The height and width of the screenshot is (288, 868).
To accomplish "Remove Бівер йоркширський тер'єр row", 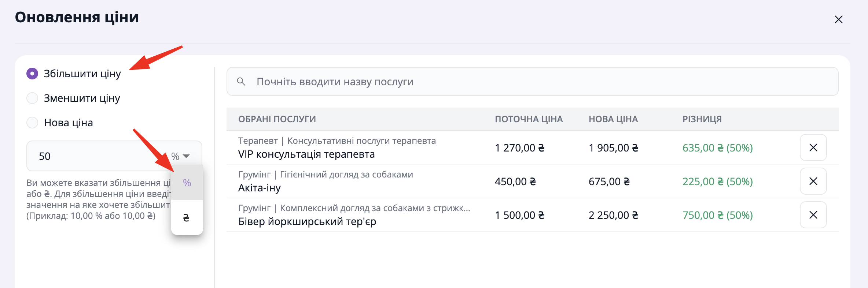I will 813,215.
